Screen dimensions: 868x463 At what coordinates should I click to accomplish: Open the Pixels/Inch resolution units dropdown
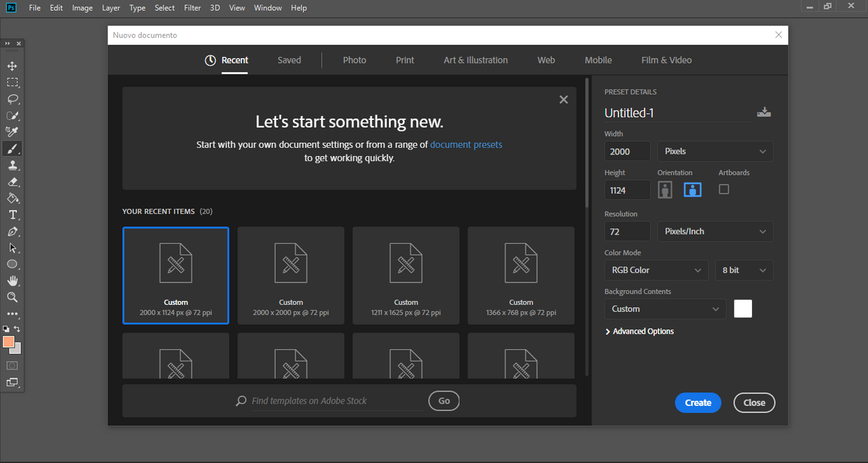715,231
